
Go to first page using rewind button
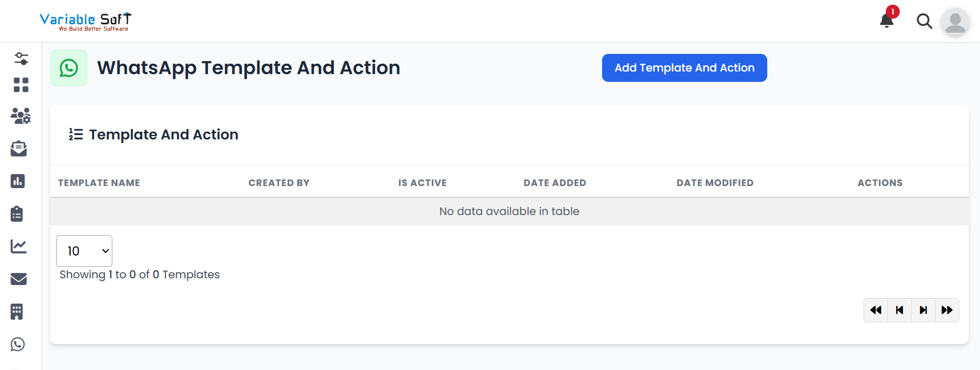875,310
